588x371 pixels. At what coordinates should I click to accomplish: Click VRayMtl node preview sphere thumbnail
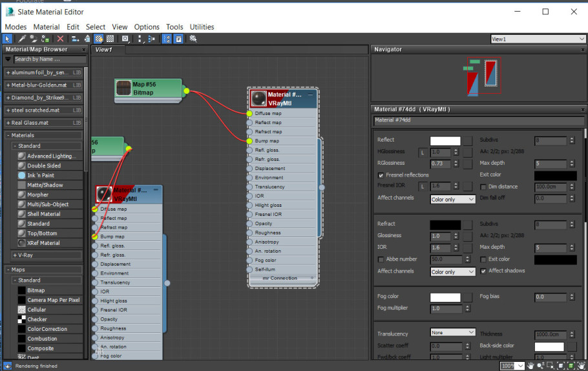click(258, 99)
